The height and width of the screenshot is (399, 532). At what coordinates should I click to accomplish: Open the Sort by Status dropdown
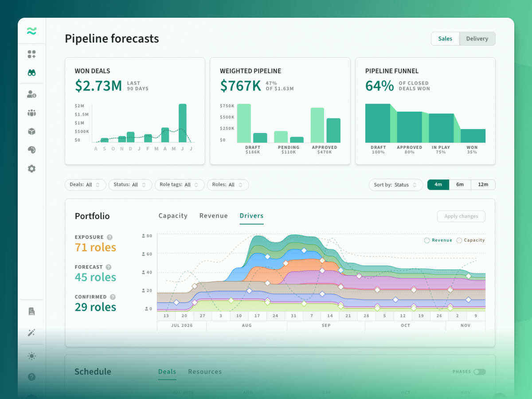[396, 185]
